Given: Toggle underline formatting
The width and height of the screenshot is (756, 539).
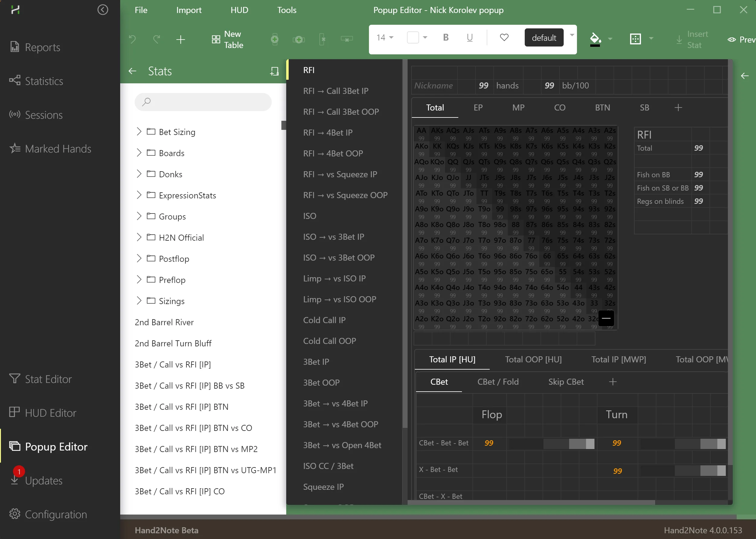Looking at the screenshot, I should (x=469, y=37).
